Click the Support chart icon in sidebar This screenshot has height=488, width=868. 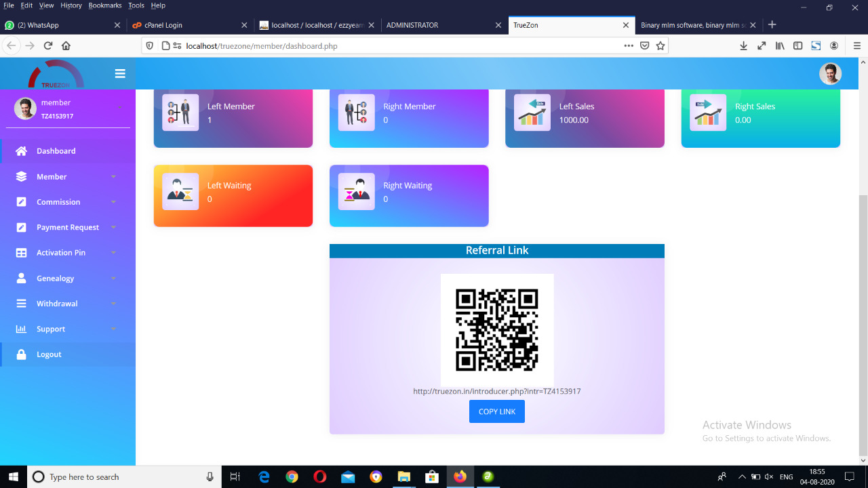click(x=21, y=329)
